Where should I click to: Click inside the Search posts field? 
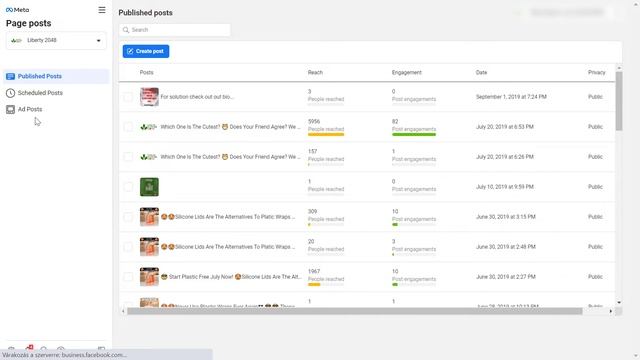tap(175, 30)
